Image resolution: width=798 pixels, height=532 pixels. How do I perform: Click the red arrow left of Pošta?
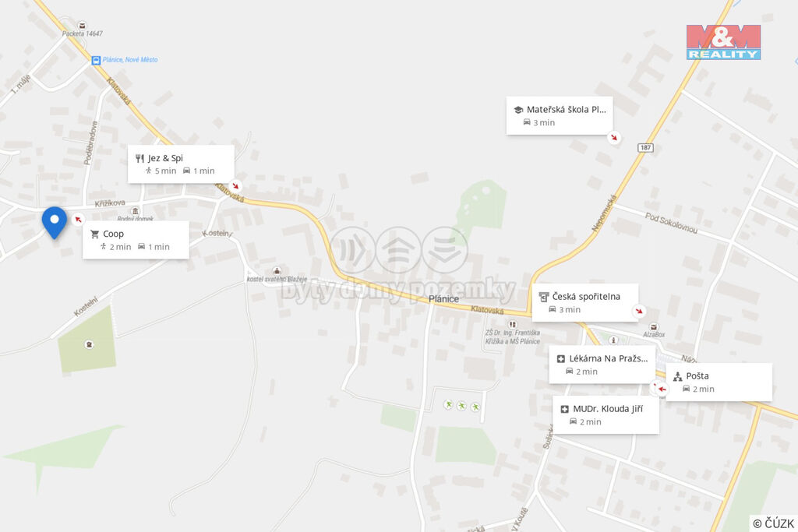662,389
